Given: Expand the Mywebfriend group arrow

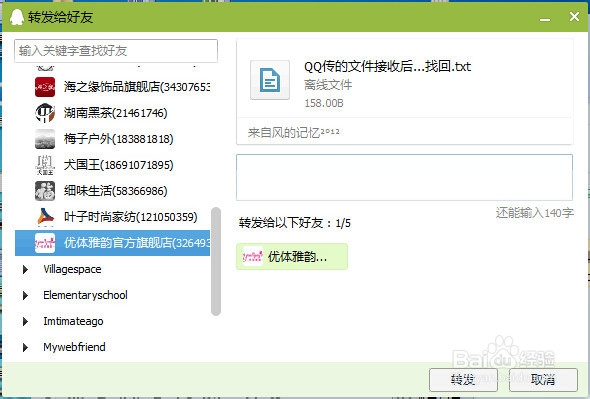Looking at the screenshot, I should [x=25, y=347].
